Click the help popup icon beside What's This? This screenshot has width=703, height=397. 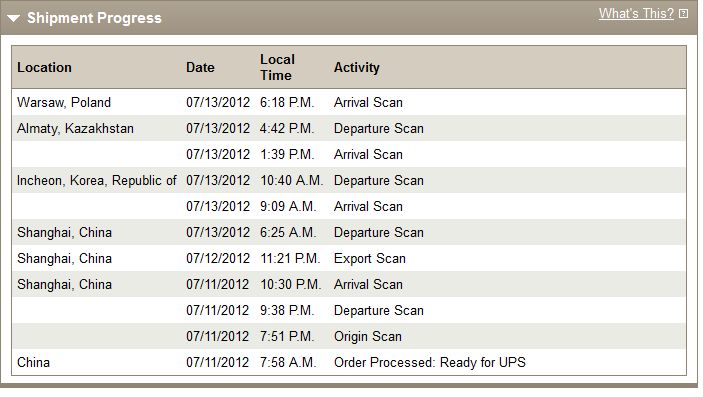pos(683,13)
